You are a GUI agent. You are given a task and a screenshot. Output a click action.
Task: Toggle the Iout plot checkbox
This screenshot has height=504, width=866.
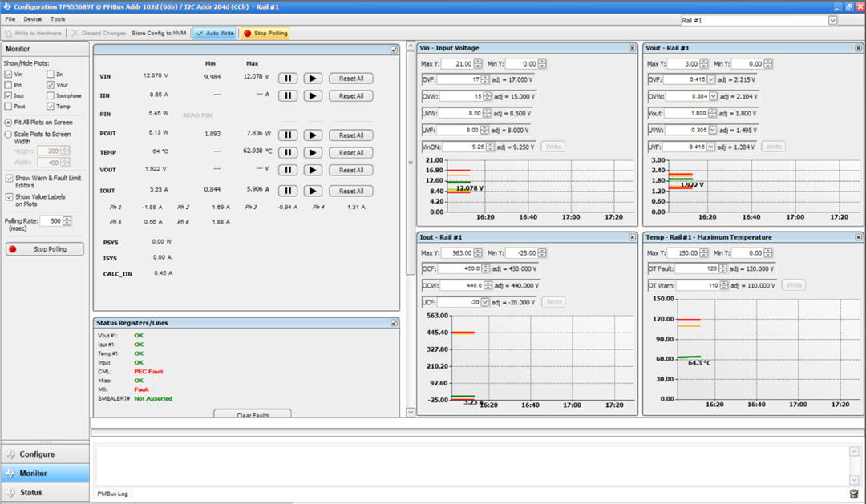coord(8,95)
